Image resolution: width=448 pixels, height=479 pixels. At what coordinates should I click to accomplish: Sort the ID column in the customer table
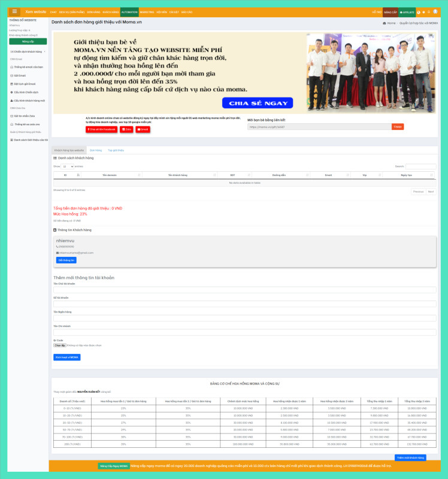67,175
